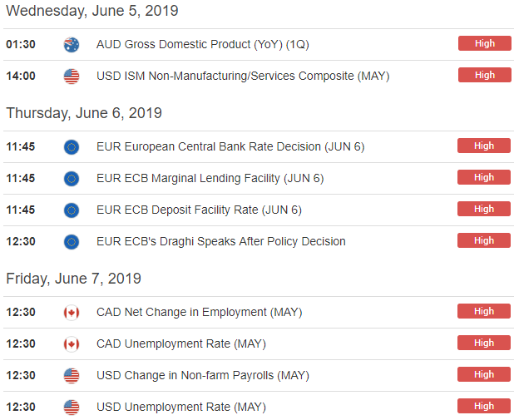Image resolution: width=514 pixels, height=420 pixels.
Task: Open the CAD Net Change in Employment event
Action: 200,312
